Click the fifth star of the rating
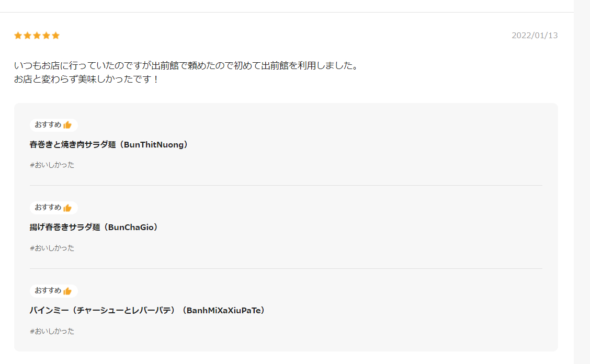590x364 pixels. pos(55,36)
